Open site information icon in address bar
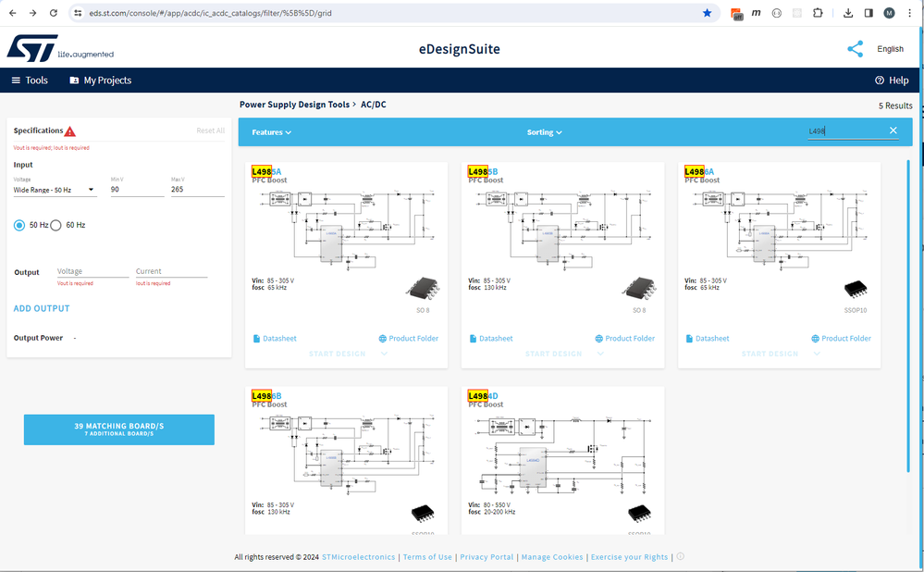 pos(78,13)
